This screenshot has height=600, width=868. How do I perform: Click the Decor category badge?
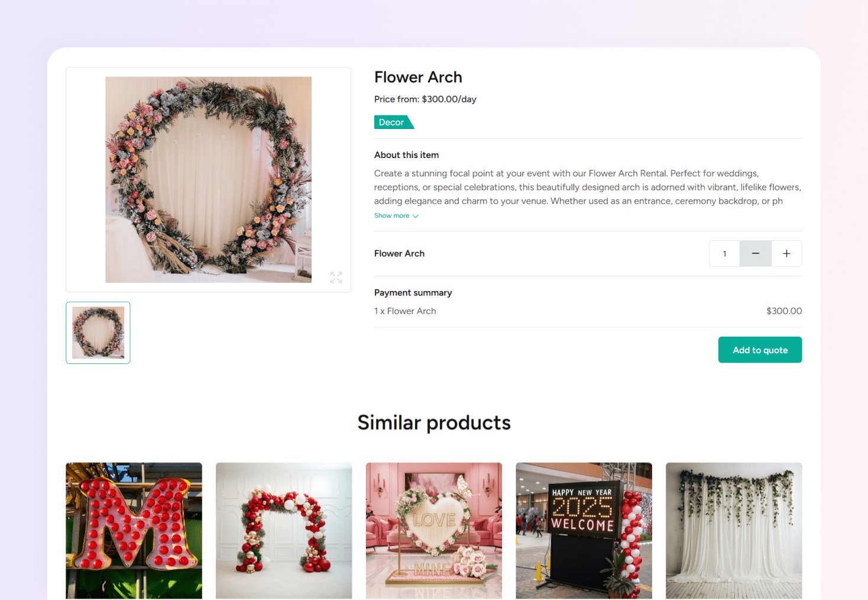tap(390, 122)
